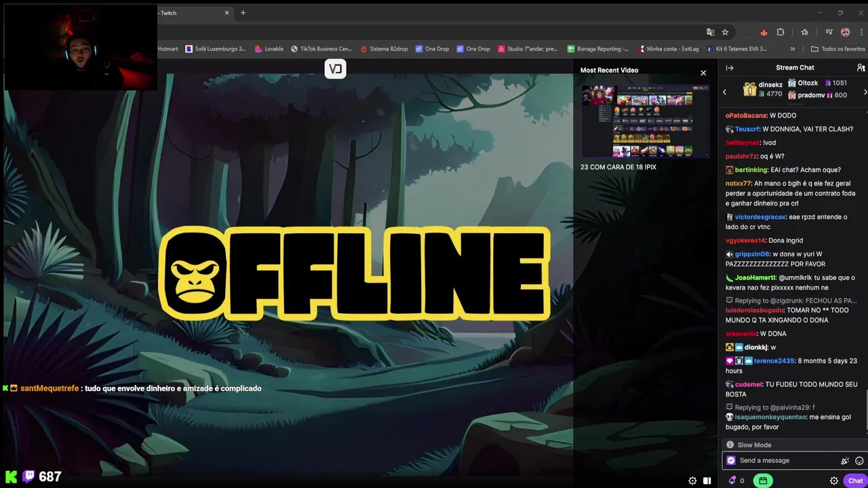Click the overlay logo above the player
The width and height of the screenshot is (868, 488).
[336, 68]
